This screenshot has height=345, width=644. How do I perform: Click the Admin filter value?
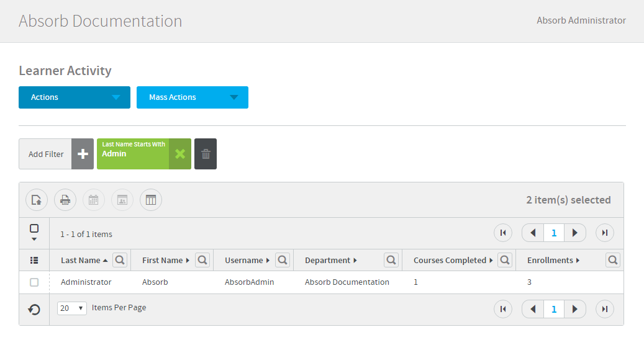(x=114, y=154)
